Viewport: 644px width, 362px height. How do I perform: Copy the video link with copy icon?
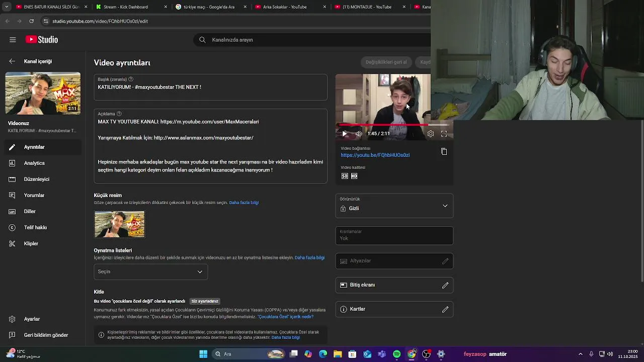444,152
